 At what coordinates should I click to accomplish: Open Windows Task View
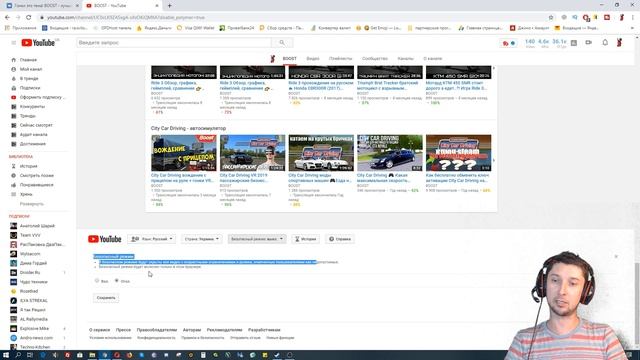pos(30,355)
